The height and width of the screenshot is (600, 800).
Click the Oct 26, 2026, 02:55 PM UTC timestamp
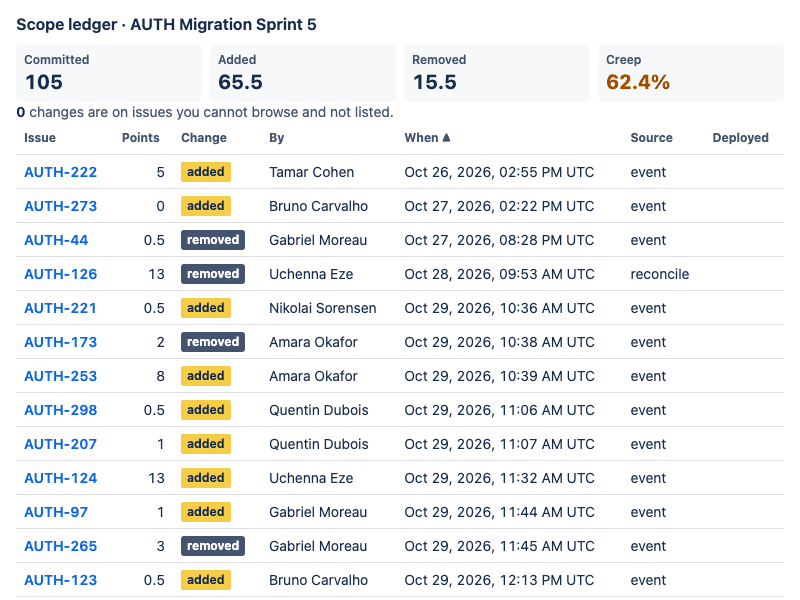click(499, 172)
